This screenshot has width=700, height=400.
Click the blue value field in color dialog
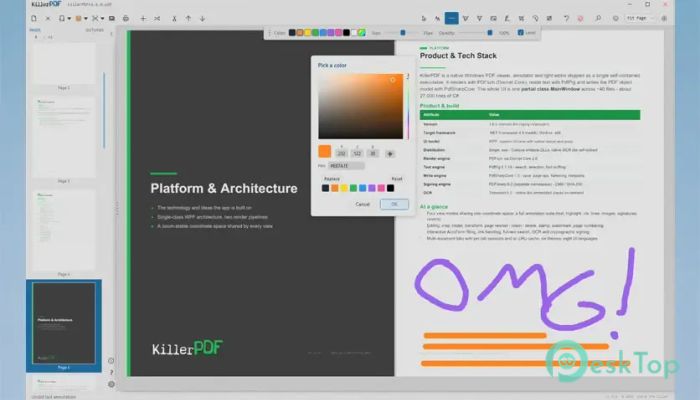[x=373, y=154]
